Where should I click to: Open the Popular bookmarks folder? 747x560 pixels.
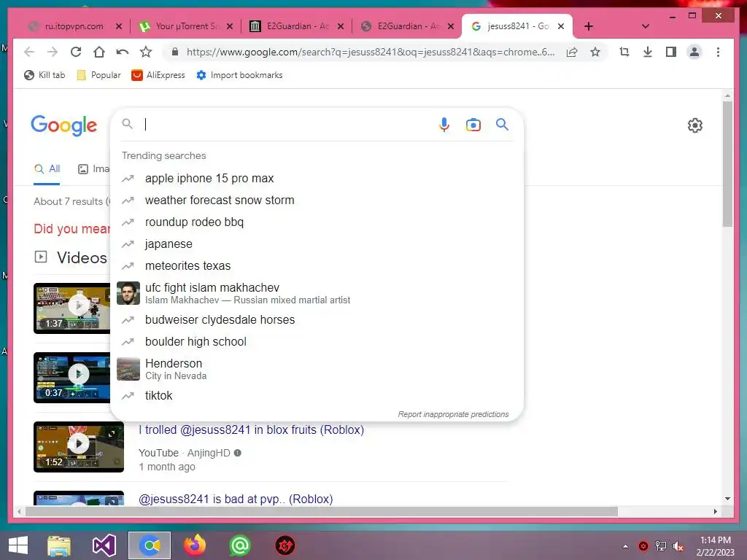[99, 75]
